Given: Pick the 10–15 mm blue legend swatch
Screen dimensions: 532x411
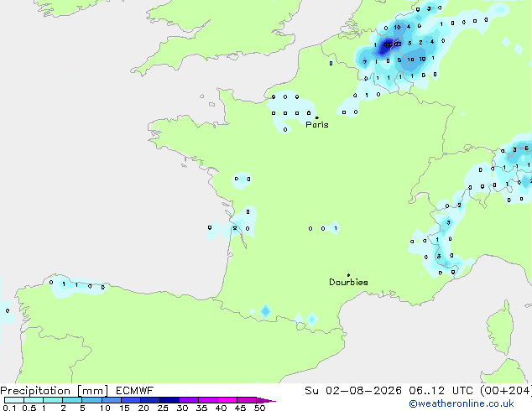Looking at the screenshot, I should pyautogui.click(x=112, y=400).
